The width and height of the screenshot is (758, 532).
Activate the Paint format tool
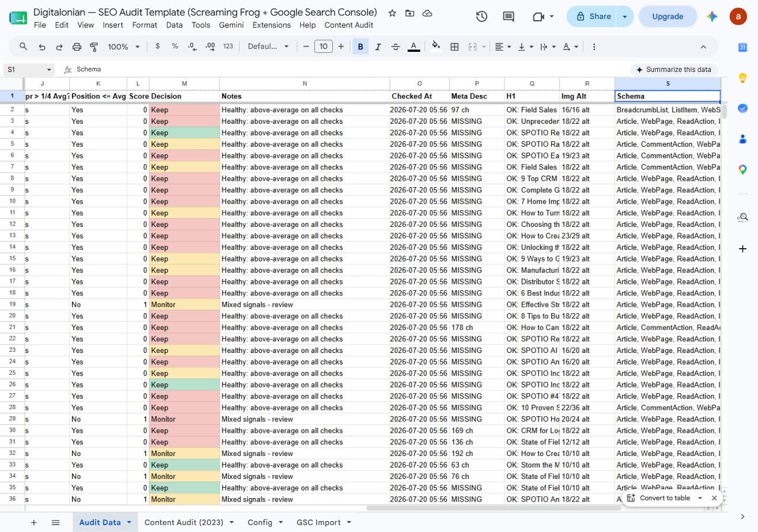(94, 47)
